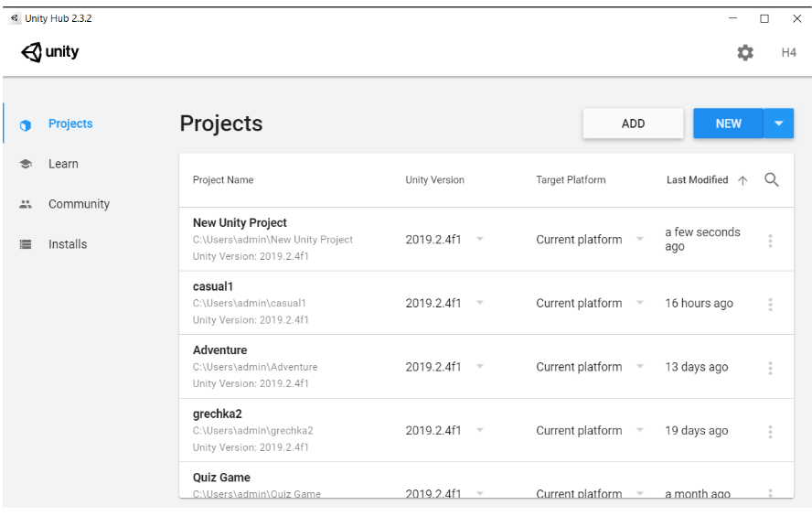Open target platform dropdown for grechka2
The width and height of the screenshot is (812, 516).
tap(640, 430)
